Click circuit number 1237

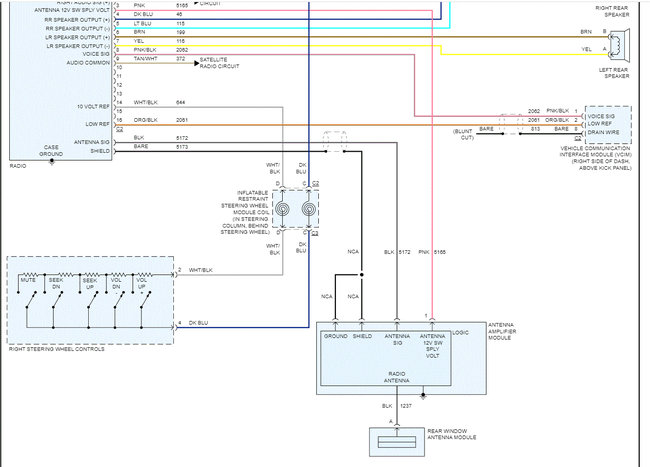point(406,406)
